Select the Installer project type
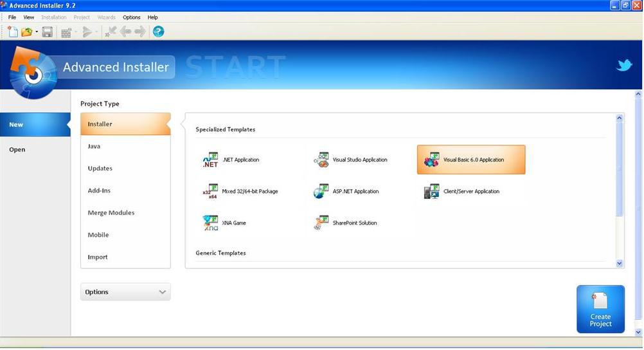The height and width of the screenshot is (350, 644). tap(126, 124)
